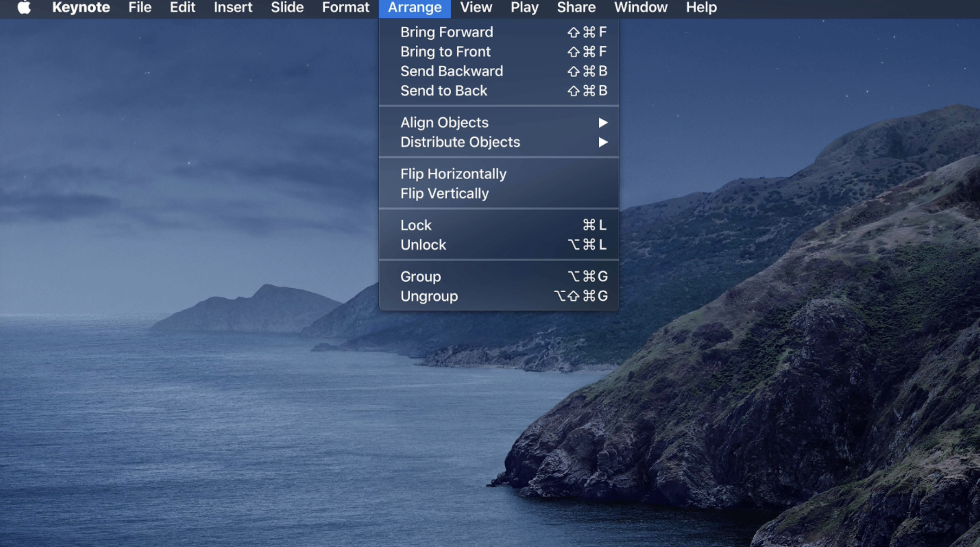Image resolution: width=980 pixels, height=547 pixels.
Task: Select Bring to Front menu entry
Action: [x=445, y=52]
